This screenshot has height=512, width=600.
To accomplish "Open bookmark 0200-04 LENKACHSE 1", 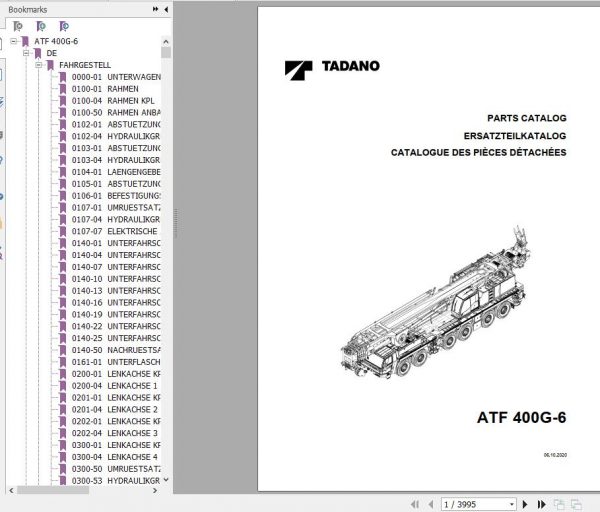I will tap(114, 385).
